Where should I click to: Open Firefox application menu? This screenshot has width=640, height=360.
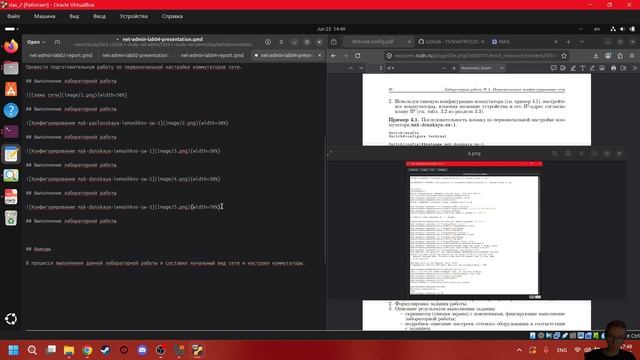pos(632,56)
